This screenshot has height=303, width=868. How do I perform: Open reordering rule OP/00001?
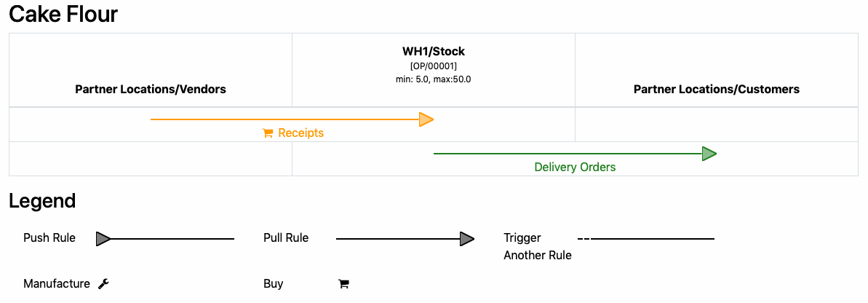(x=434, y=66)
